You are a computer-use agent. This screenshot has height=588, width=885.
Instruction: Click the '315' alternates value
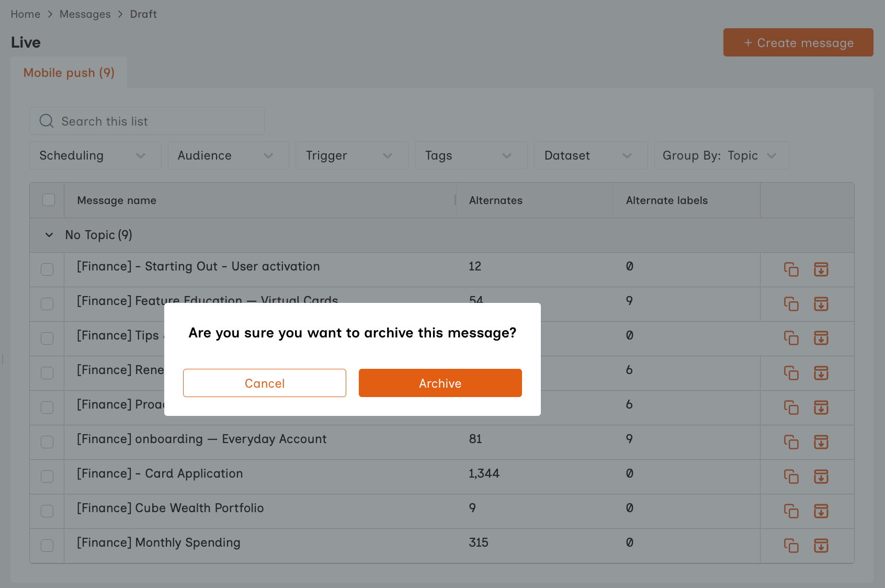click(x=479, y=542)
